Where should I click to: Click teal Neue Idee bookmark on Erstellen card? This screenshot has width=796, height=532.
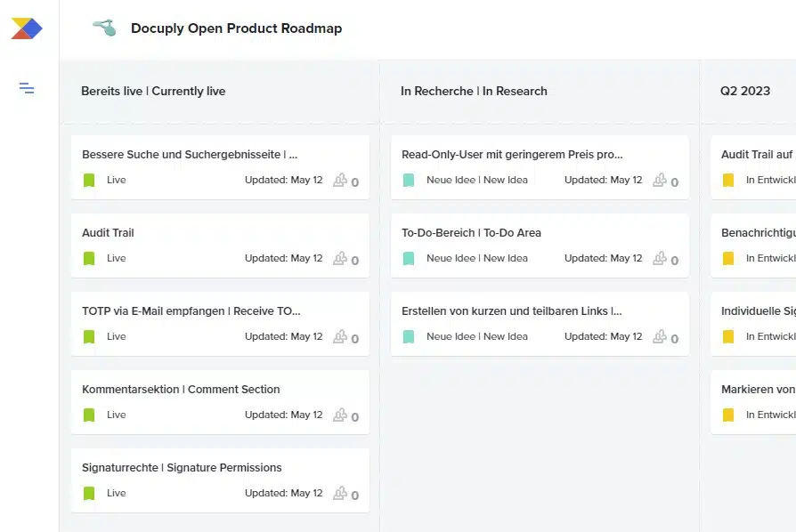[409, 337]
